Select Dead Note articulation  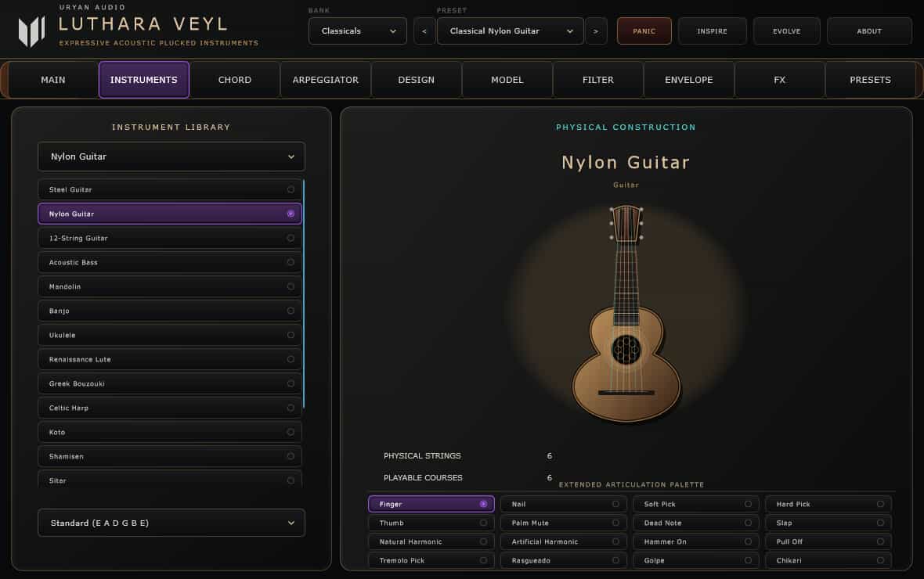696,523
